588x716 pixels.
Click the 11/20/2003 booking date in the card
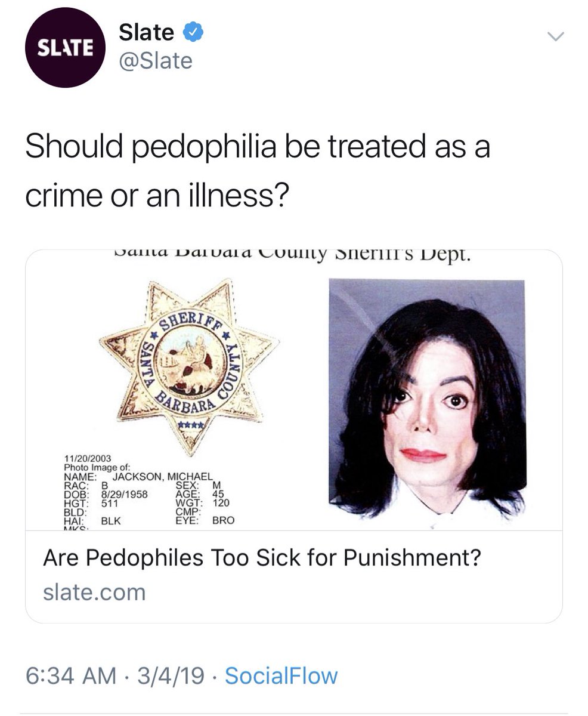88,458
